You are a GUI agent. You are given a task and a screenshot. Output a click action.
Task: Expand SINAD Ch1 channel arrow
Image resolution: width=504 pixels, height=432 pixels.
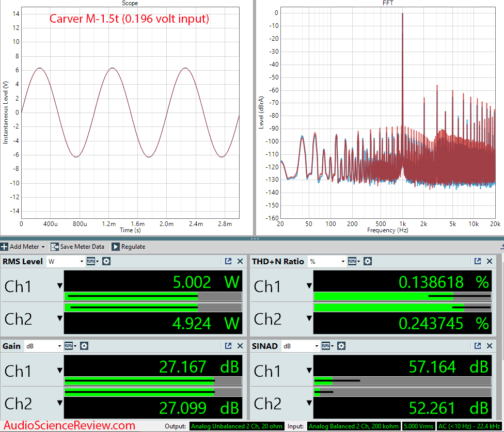click(x=309, y=371)
